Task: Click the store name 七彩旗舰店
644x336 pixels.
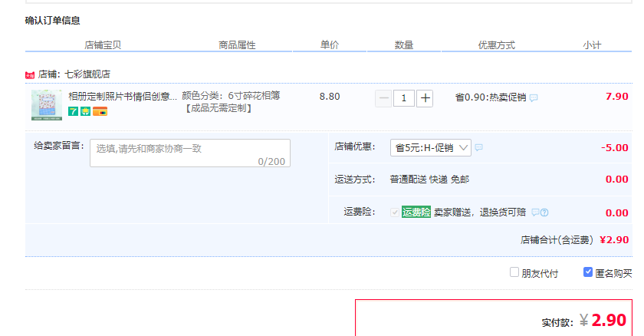Action: 87,74
